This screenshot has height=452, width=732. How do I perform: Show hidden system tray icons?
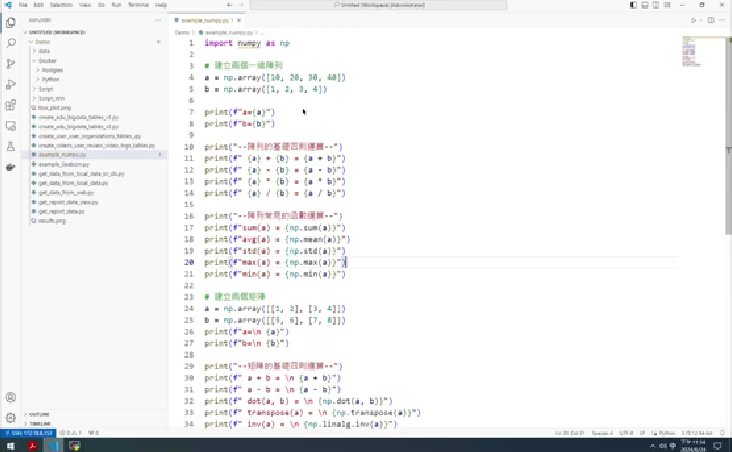pos(652,445)
